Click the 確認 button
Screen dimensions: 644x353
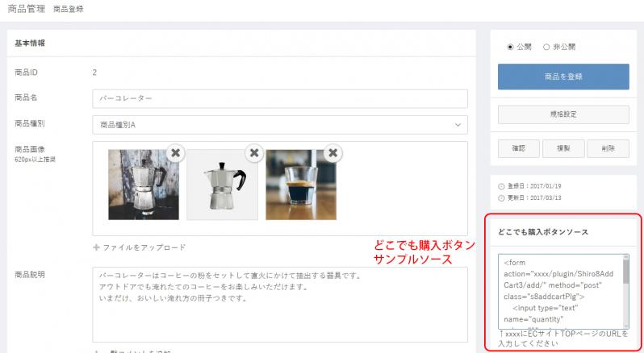click(519, 148)
